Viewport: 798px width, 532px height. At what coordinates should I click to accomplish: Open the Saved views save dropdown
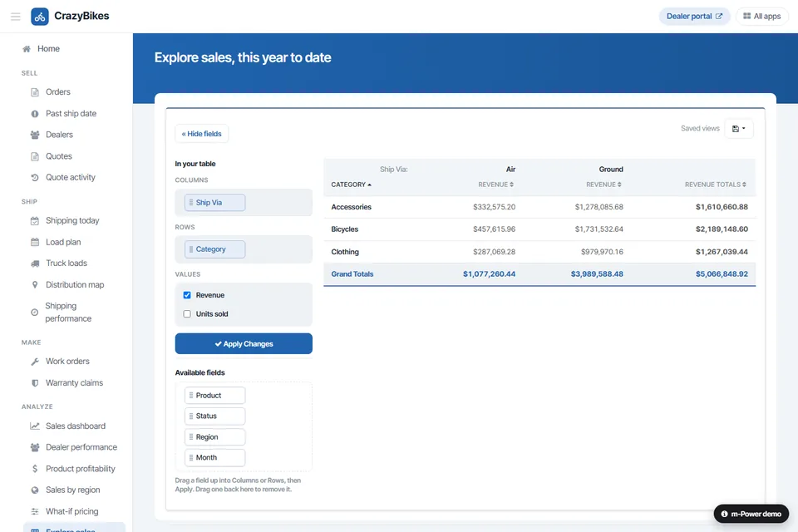(738, 129)
